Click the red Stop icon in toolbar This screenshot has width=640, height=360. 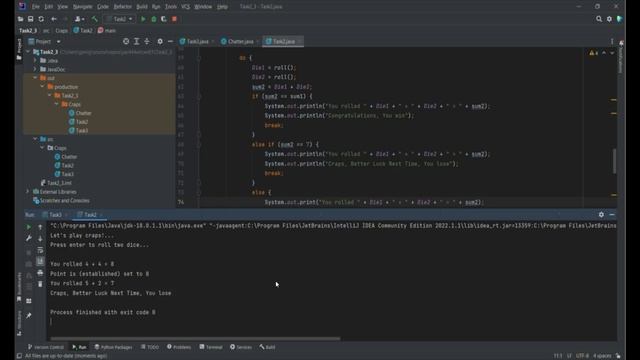pos(174,19)
